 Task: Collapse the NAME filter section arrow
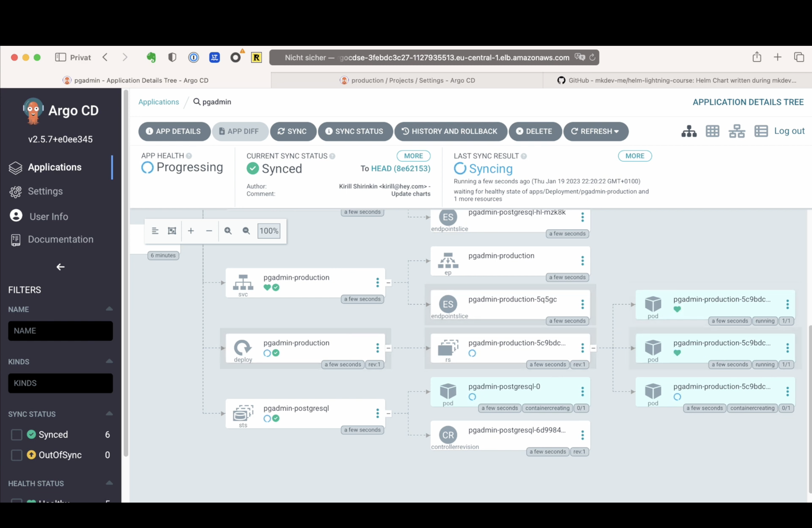coord(109,309)
